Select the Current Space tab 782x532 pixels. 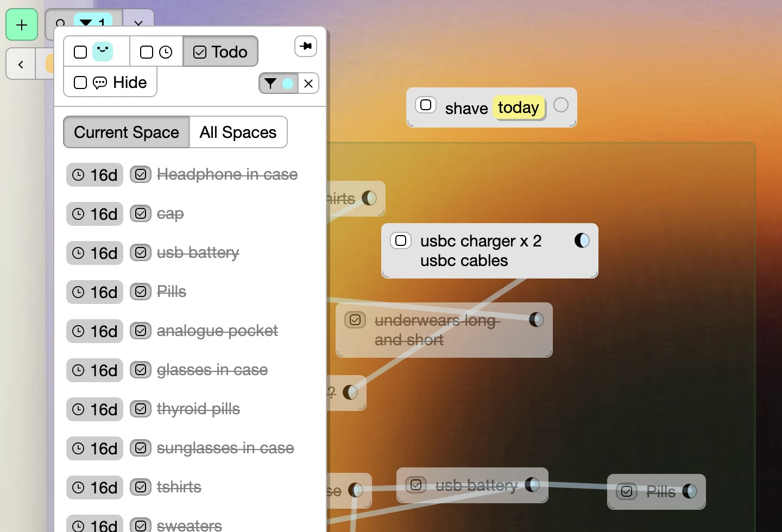tap(127, 132)
